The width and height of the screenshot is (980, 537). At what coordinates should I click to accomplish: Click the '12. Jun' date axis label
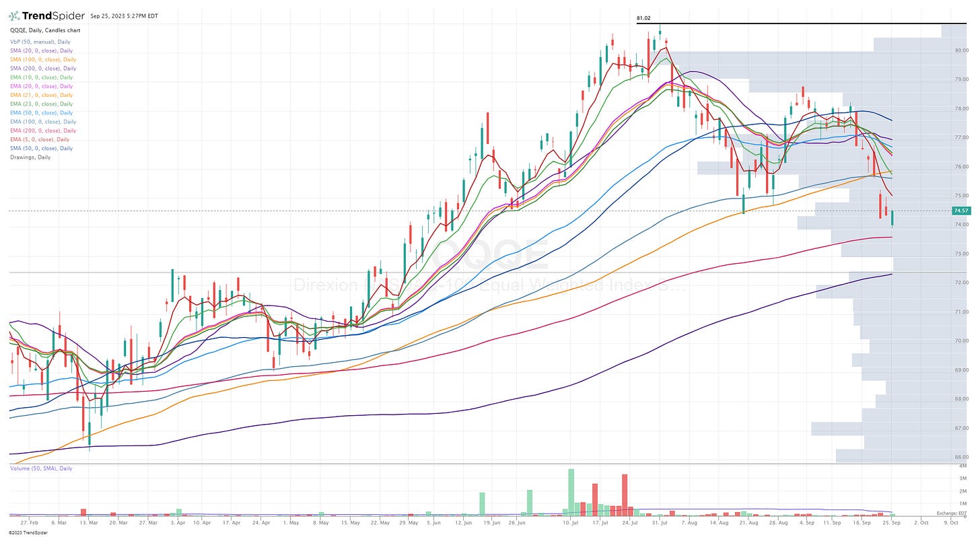[x=463, y=522]
